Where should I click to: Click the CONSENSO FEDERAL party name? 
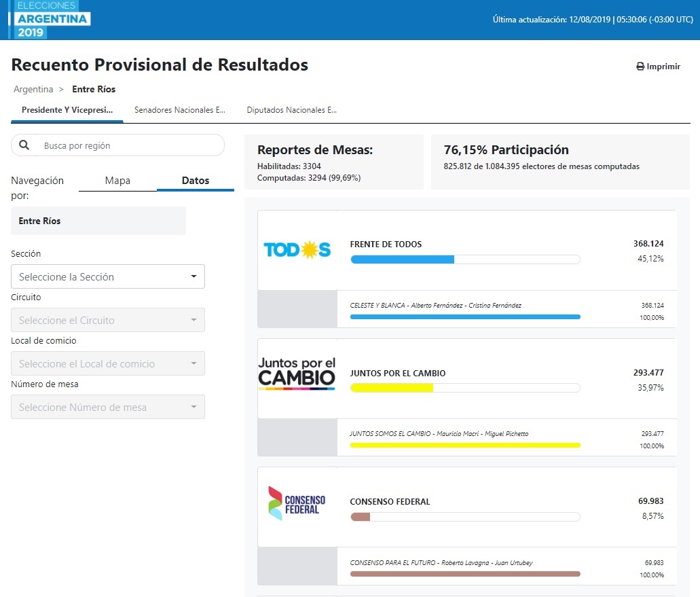[x=390, y=502]
